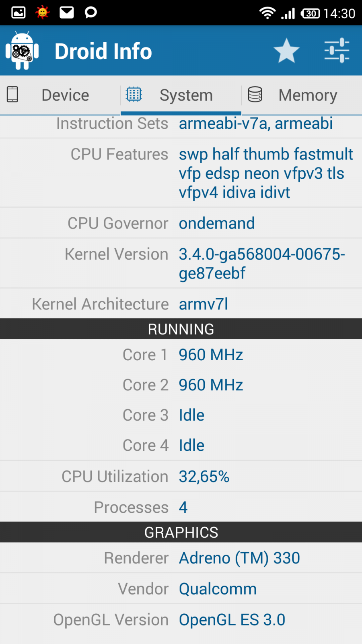The height and width of the screenshot is (644, 362).
Task: Open the settings sliders icon
Action: click(337, 51)
